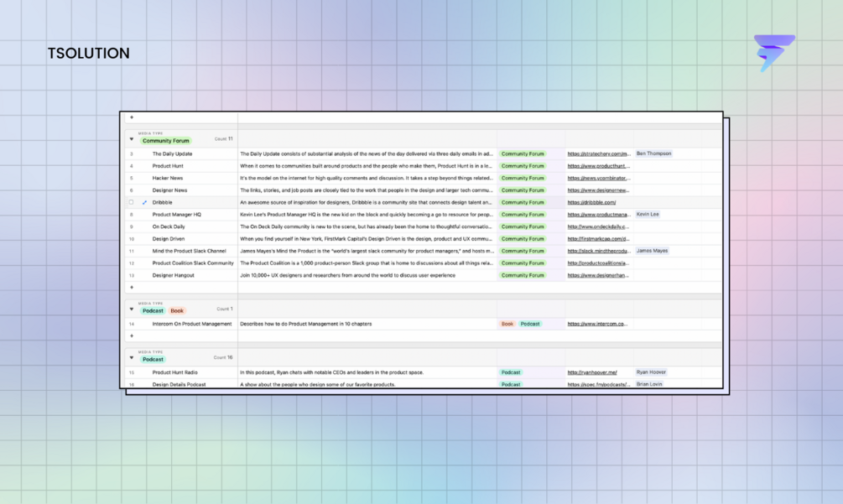The image size is (843, 504).
Task: Collapse the Community Forum group
Action: [131, 139]
